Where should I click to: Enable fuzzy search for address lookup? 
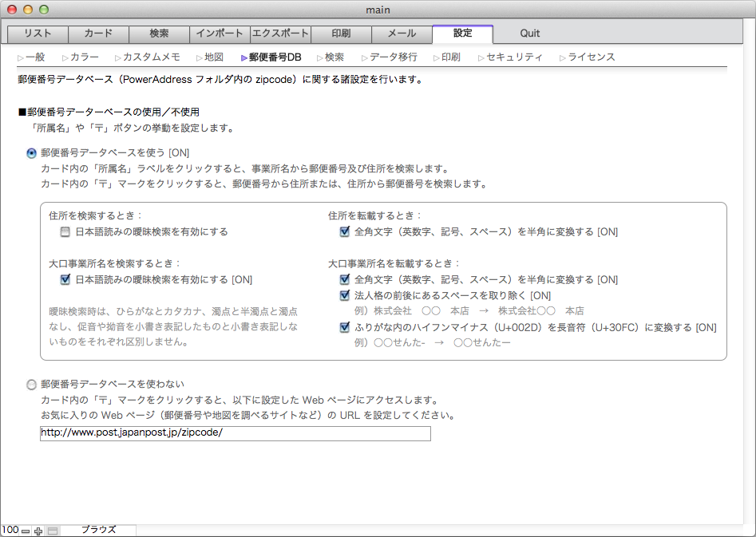pyautogui.click(x=65, y=232)
